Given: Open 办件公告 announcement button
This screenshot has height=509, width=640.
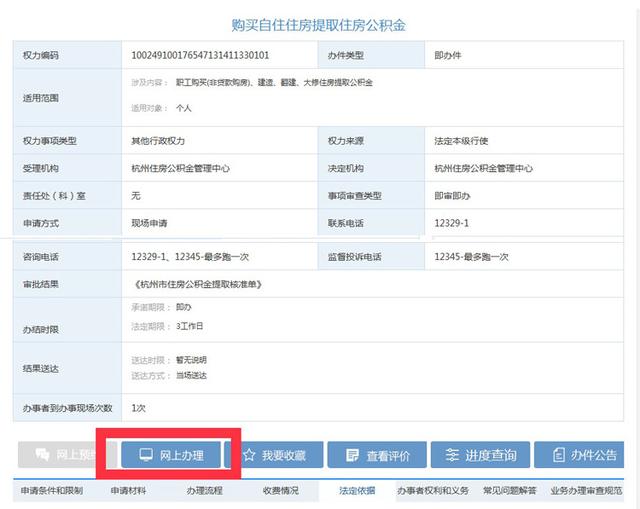Looking at the screenshot, I should coord(579,454).
